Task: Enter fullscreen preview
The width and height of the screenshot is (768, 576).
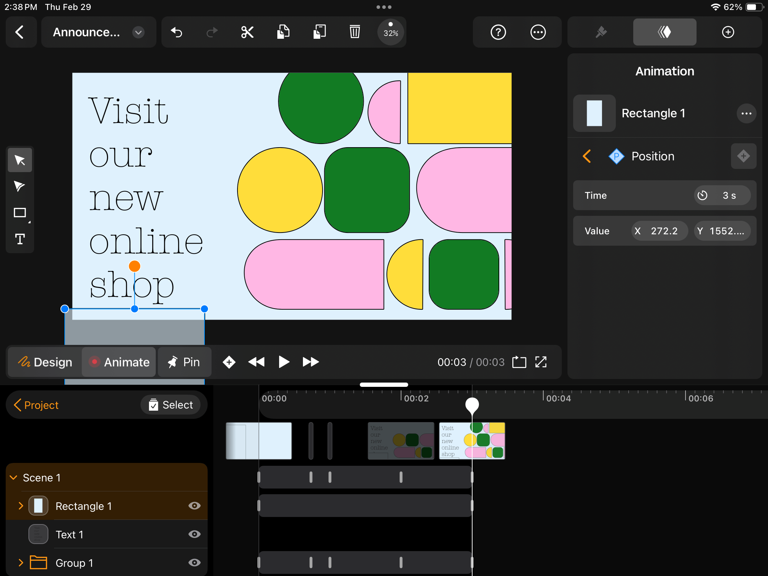Action: pos(541,362)
